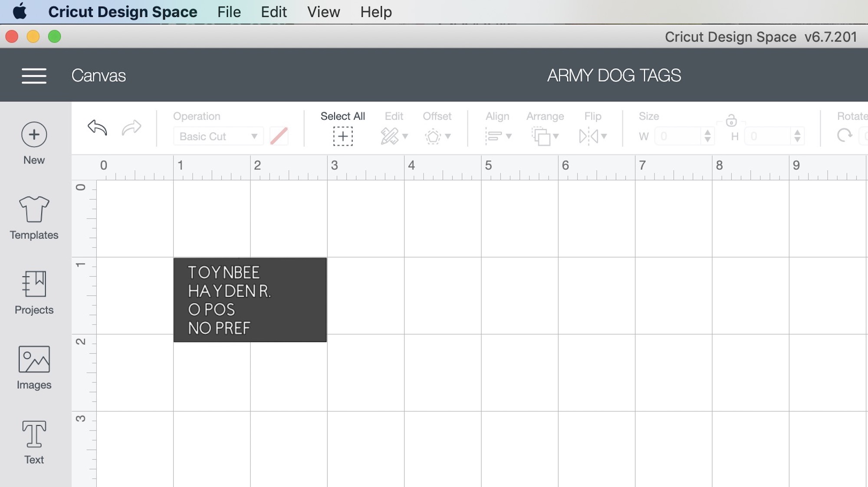The image size is (868, 487).
Task: Open the File menu
Action: (229, 12)
